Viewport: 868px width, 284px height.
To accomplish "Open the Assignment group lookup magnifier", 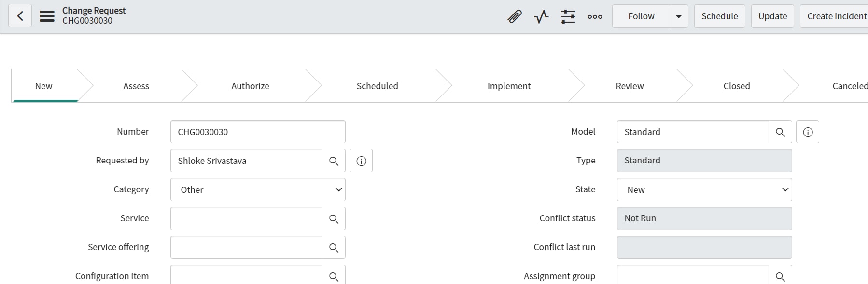I will click(x=780, y=276).
